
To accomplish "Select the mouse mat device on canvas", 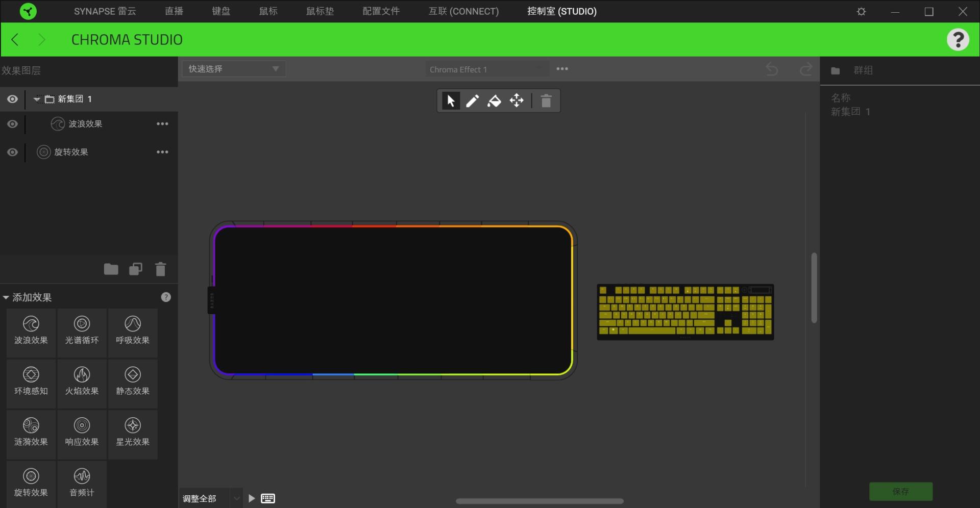I will point(393,300).
